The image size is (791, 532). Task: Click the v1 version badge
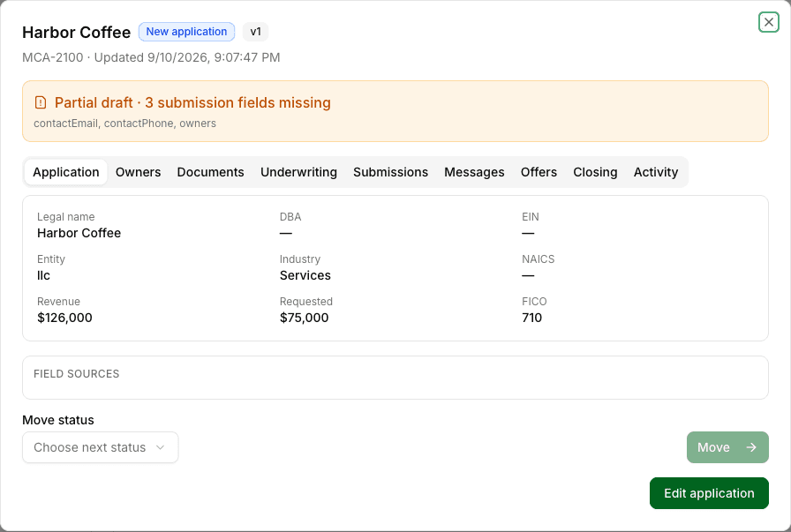tap(256, 32)
